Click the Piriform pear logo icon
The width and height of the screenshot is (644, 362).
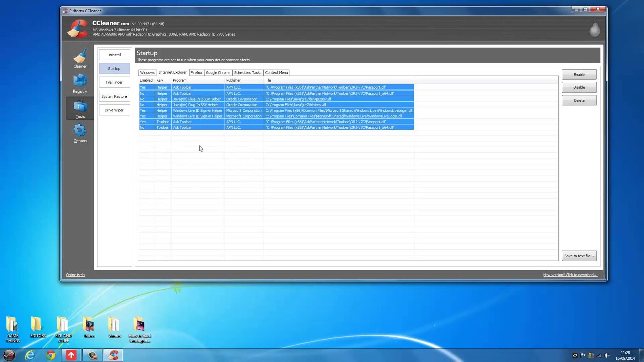click(x=594, y=29)
